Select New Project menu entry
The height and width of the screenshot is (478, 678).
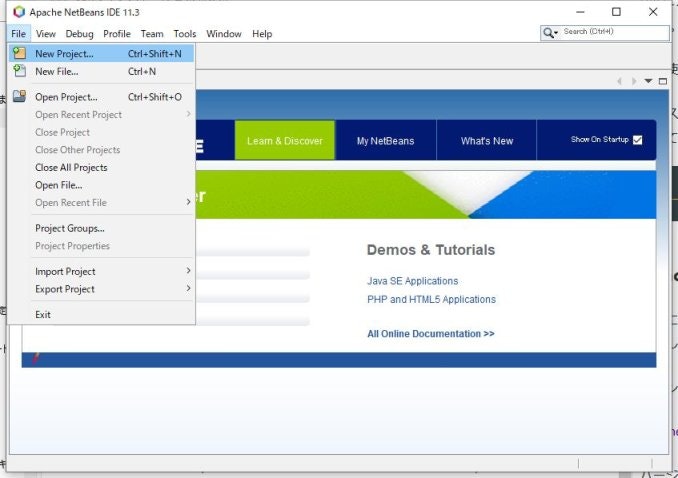pyautogui.click(x=101, y=54)
